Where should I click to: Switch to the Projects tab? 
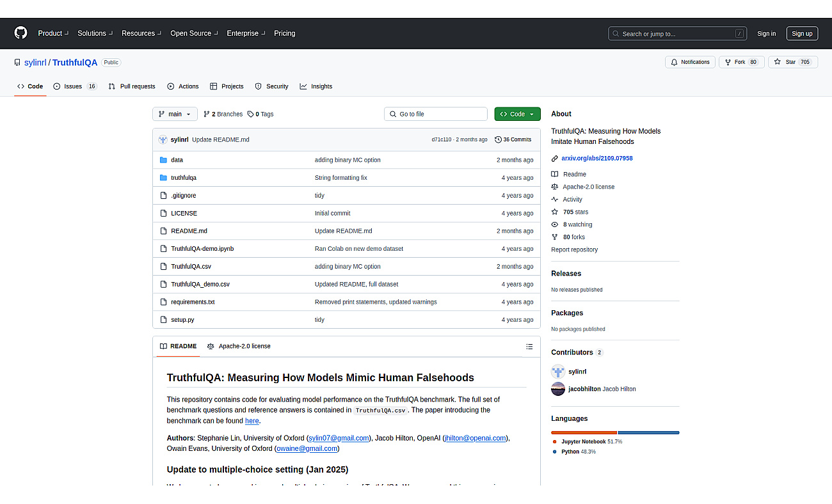tap(227, 86)
